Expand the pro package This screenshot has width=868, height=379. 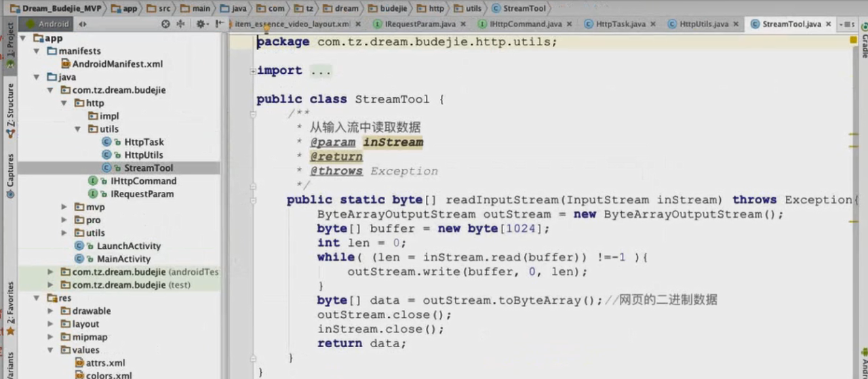pos(64,220)
